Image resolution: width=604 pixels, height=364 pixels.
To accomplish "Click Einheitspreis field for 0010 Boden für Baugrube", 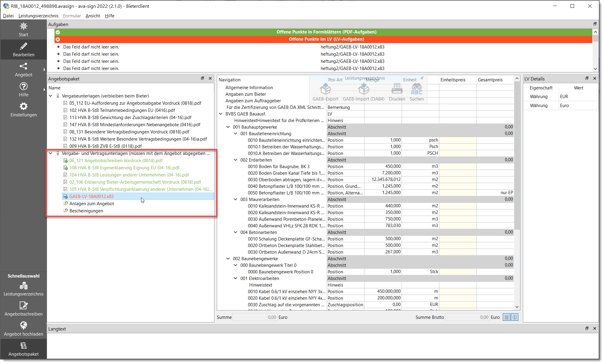I will (x=458, y=167).
